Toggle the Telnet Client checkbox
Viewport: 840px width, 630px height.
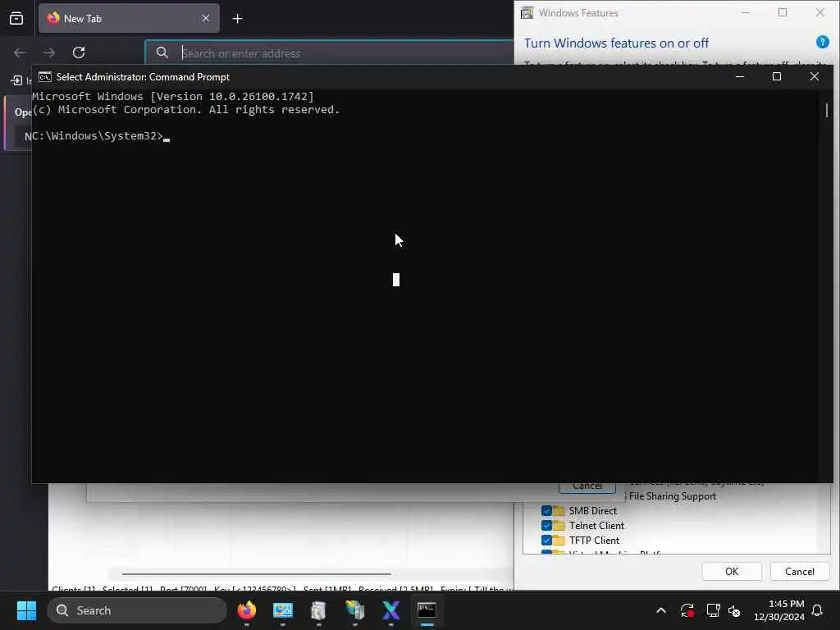click(x=546, y=526)
